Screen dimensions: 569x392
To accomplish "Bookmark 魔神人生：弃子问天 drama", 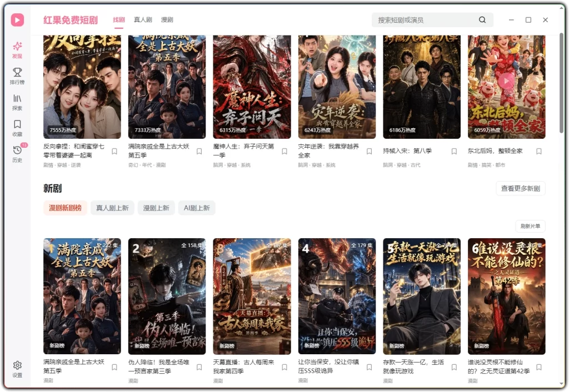I will [x=284, y=151].
